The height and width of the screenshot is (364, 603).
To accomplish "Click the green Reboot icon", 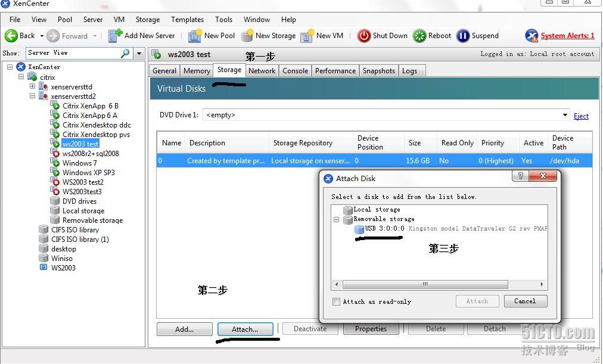I will coord(419,36).
